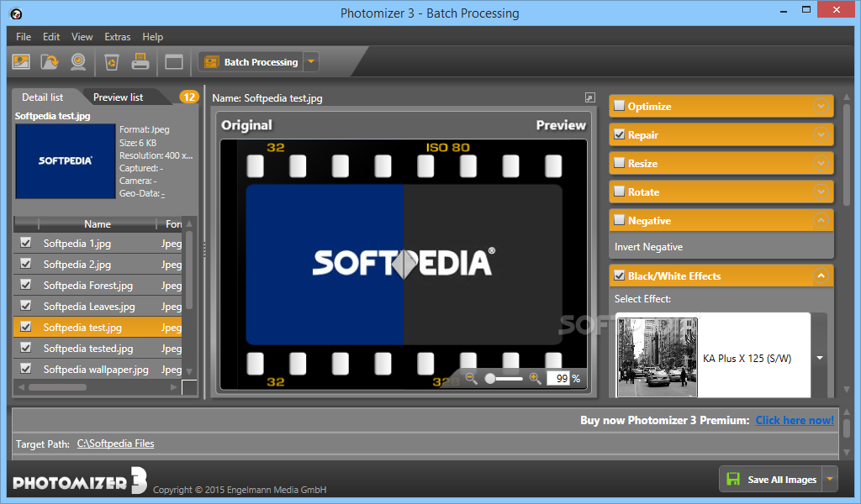
Task: Click the Softpedia thumbnail in detail panel
Action: [x=66, y=160]
